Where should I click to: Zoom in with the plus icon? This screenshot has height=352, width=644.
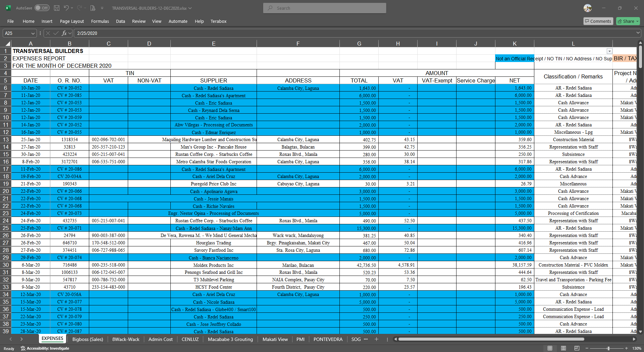tap(626, 348)
